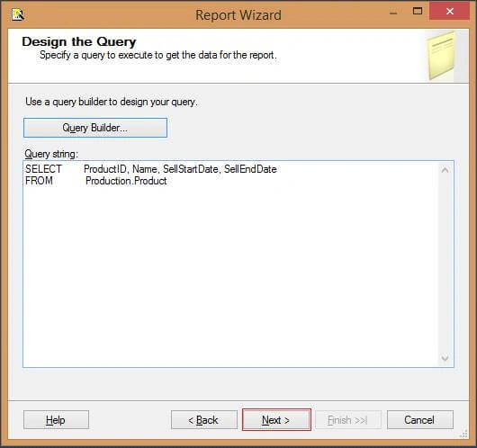This screenshot has height=448, width=477.
Task: Click the FROM keyword in query
Action: coord(39,181)
